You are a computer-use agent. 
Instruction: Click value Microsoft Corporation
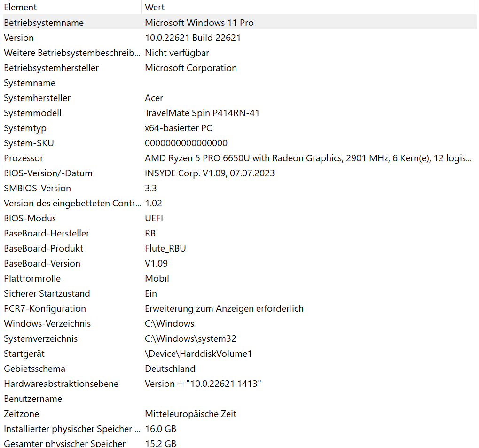(191, 68)
